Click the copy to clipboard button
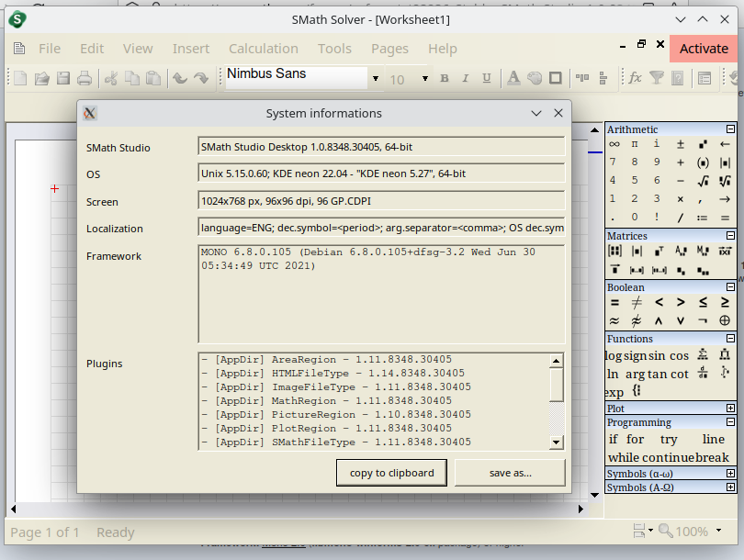This screenshot has width=744, height=560. [391, 473]
